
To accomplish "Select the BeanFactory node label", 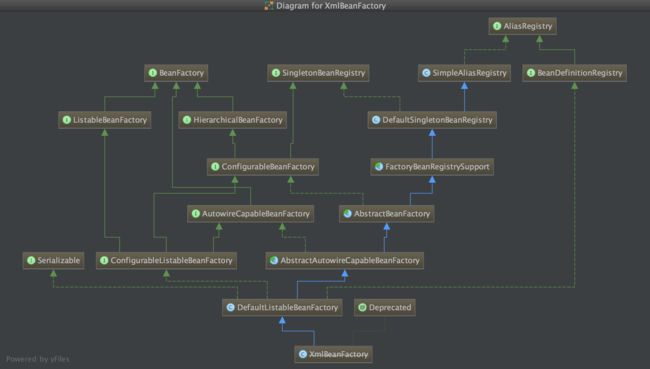I will (x=182, y=73).
